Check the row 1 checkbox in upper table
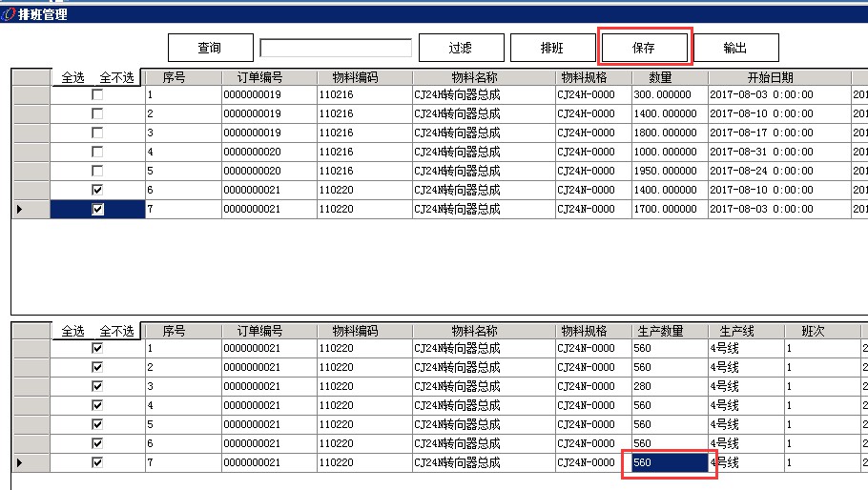 tap(97, 95)
